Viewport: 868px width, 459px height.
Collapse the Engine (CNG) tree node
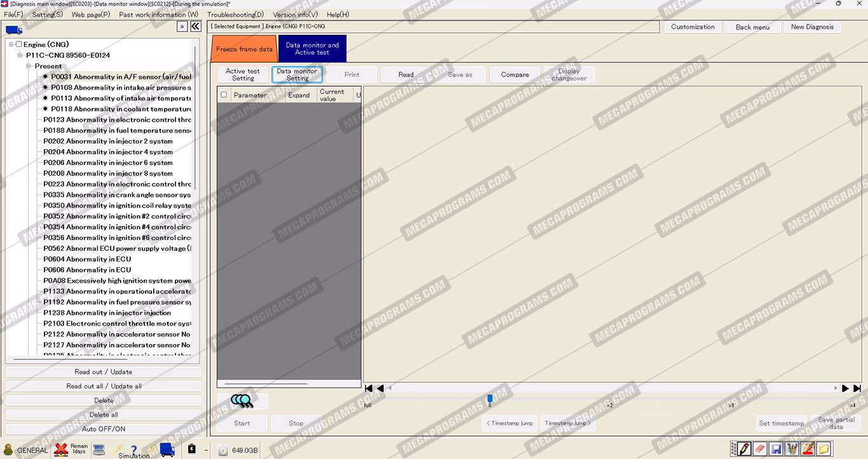click(x=11, y=44)
